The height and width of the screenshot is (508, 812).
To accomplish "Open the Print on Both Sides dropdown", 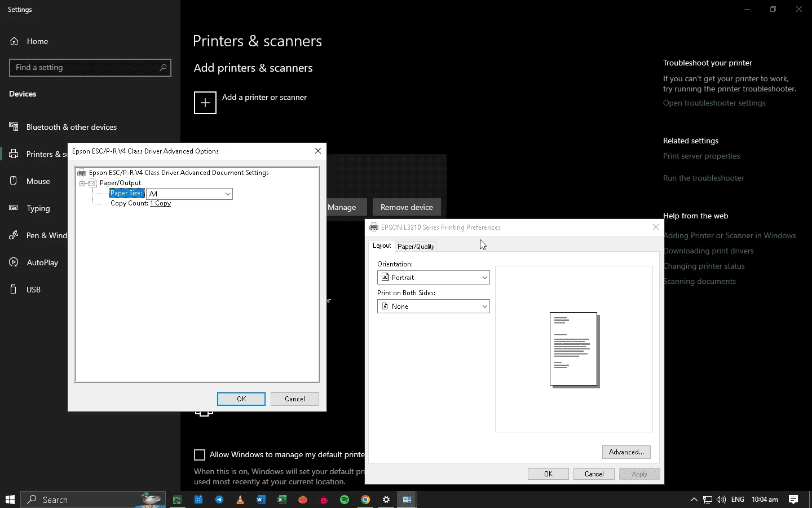I will (x=434, y=306).
